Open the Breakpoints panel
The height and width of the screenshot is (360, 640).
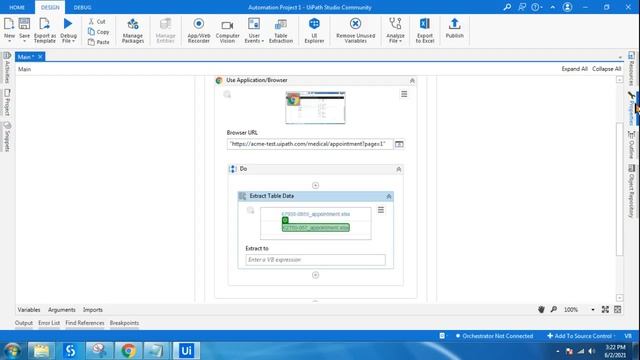[124, 323]
